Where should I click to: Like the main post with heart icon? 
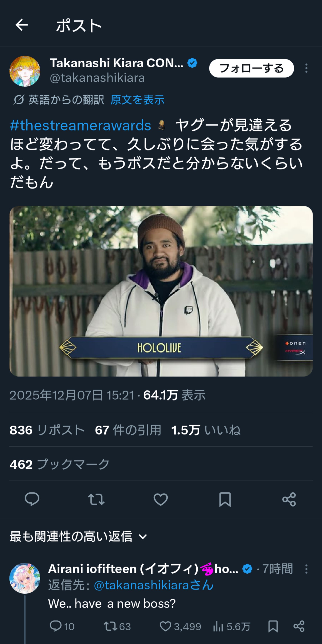click(x=160, y=499)
